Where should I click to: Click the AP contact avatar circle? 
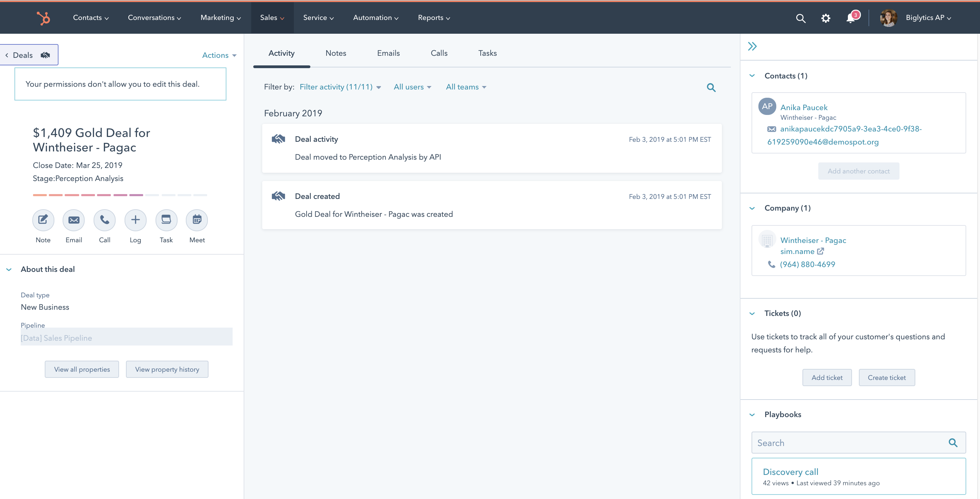(x=767, y=106)
